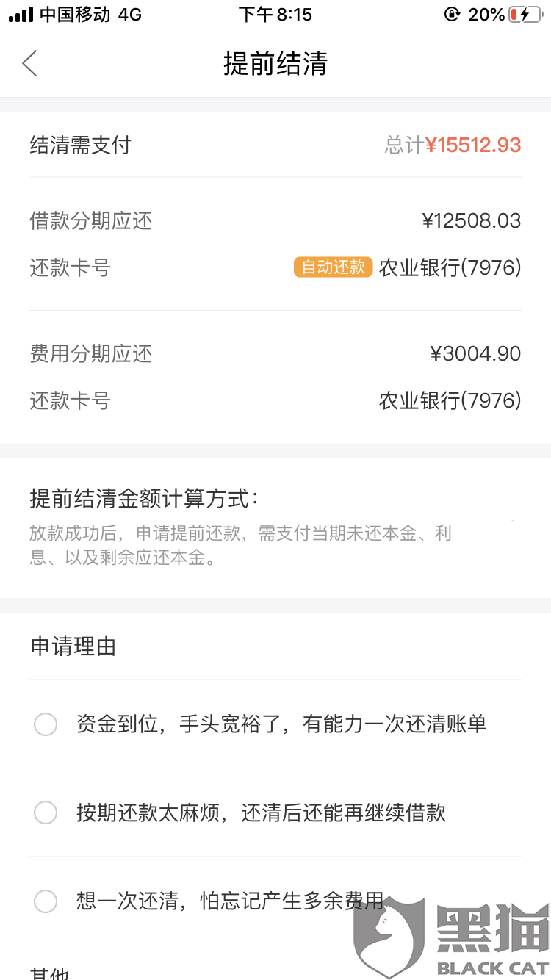Image resolution: width=551 pixels, height=980 pixels.
Task: Tap the 提前结清金额计算方式 heading
Action: (144, 499)
